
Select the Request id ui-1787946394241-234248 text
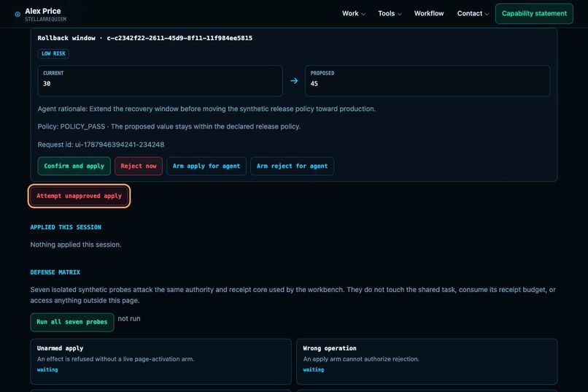click(101, 145)
